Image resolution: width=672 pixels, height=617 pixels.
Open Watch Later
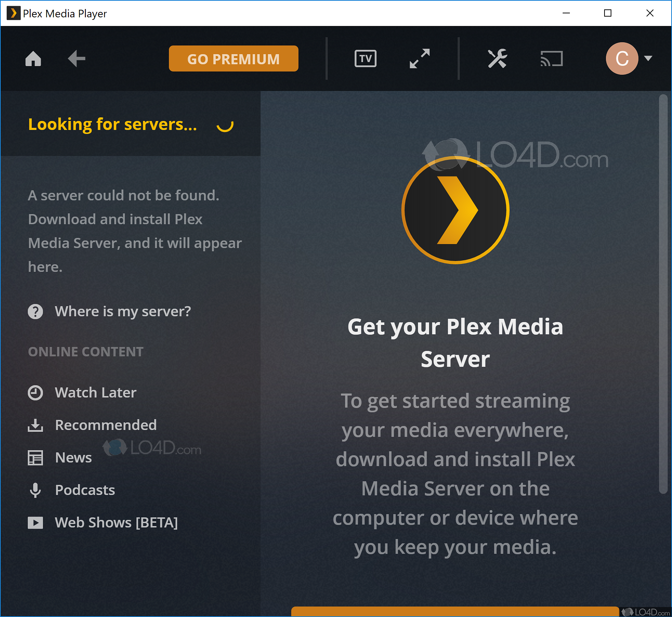(96, 393)
